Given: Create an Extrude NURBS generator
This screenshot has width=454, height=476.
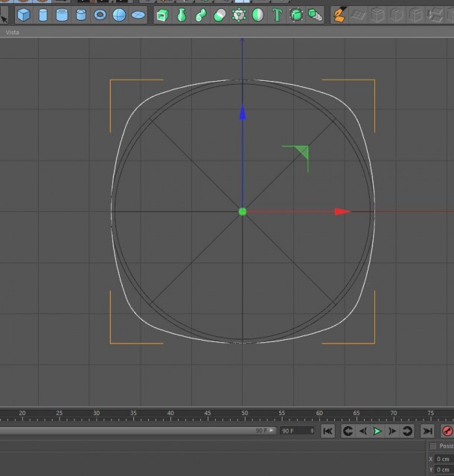Looking at the screenshot, I should click(162, 15).
